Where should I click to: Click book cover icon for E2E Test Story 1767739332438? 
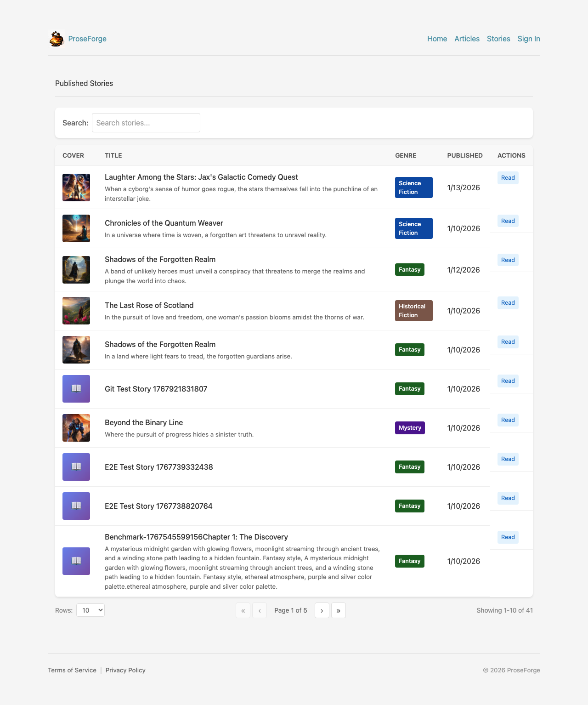[76, 467]
